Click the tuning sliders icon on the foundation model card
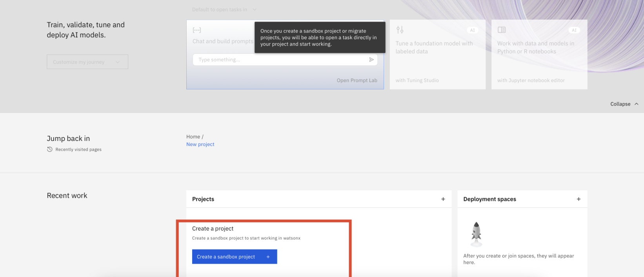 [400, 30]
